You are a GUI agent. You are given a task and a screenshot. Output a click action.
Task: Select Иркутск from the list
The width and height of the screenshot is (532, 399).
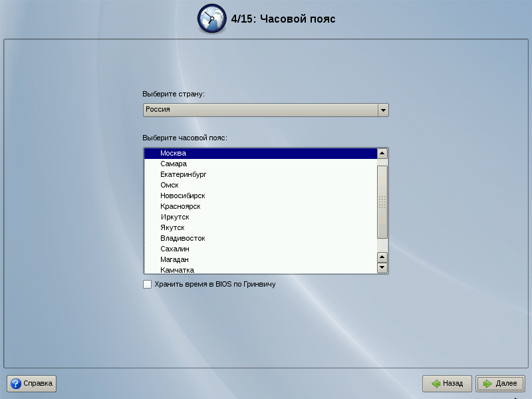(x=174, y=217)
